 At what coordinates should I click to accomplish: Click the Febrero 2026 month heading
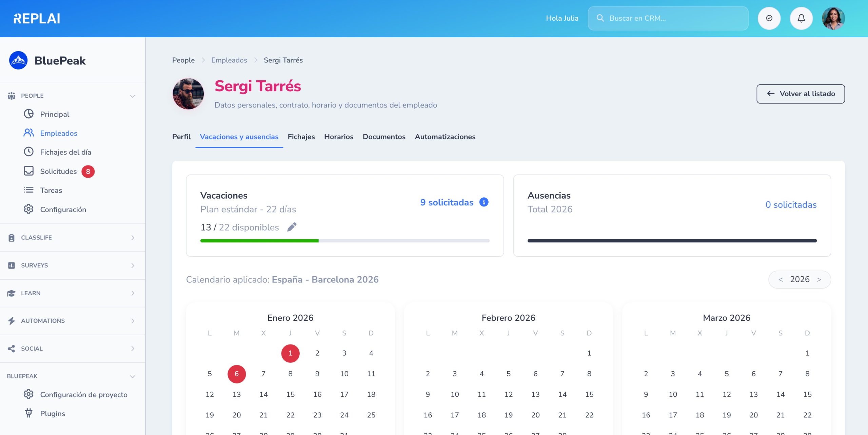pyautogui.click(x=508, y=318)
